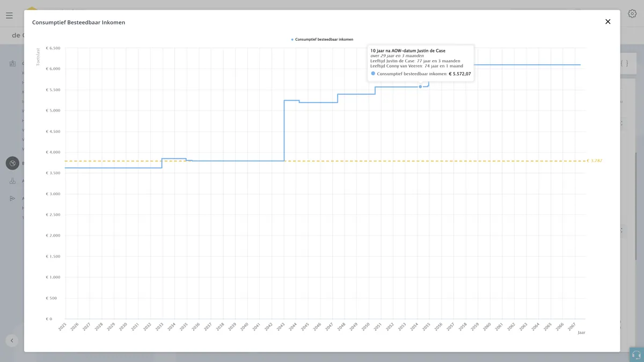This screenshot has width=644, height=362.
Task: Click the download icon in the sidebar
Action: (x=12, y=181)
